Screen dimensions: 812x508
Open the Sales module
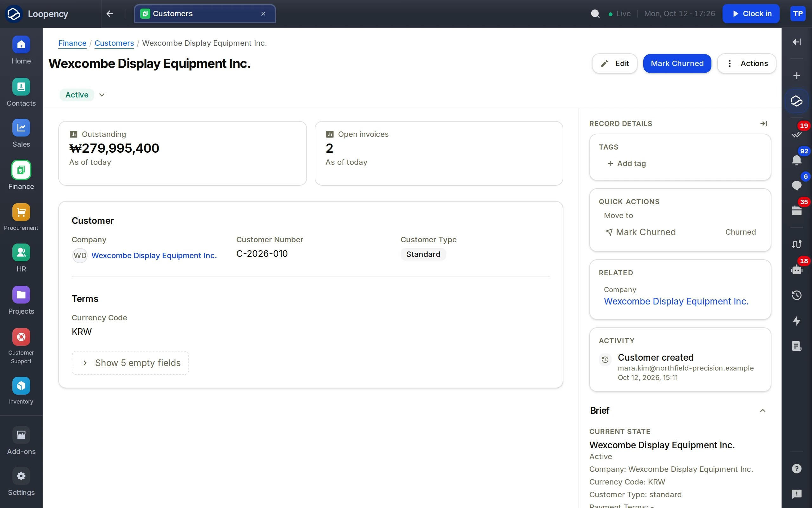21,134
